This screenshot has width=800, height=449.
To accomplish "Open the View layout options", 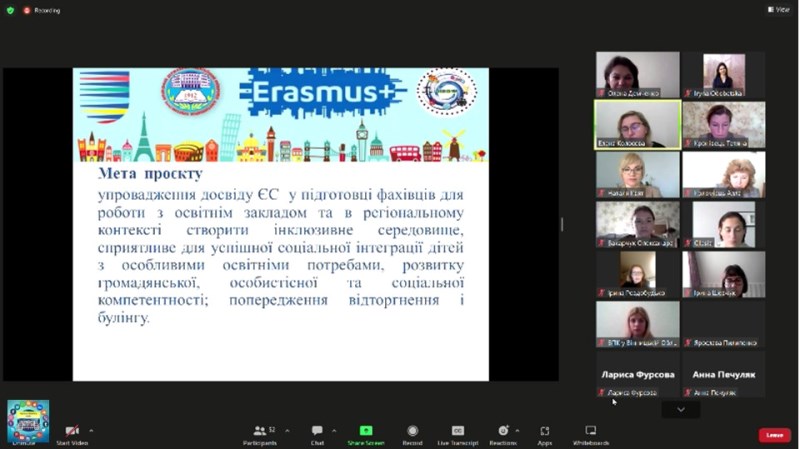I will coord(779,10).
